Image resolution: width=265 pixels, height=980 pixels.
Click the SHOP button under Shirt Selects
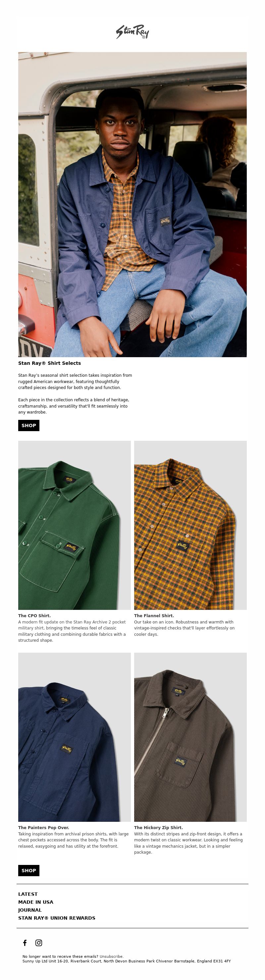pyautogui.click(x=29, y=425)
